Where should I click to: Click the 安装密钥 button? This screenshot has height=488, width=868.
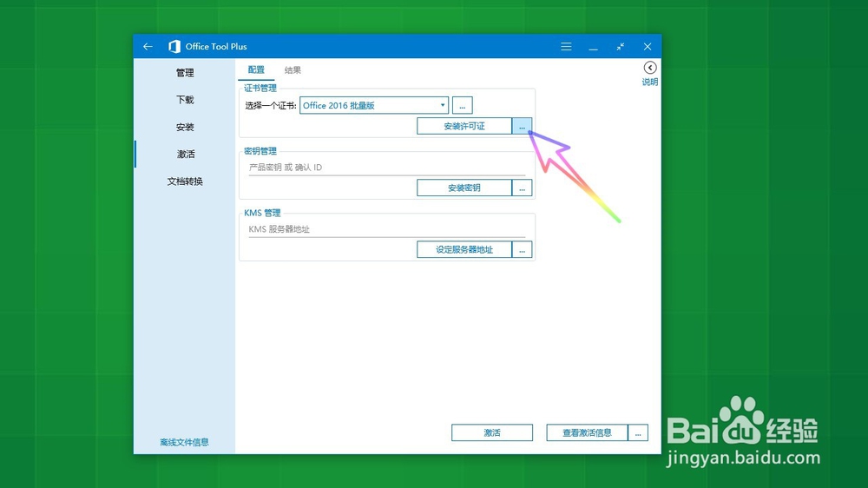click(464, 188)
